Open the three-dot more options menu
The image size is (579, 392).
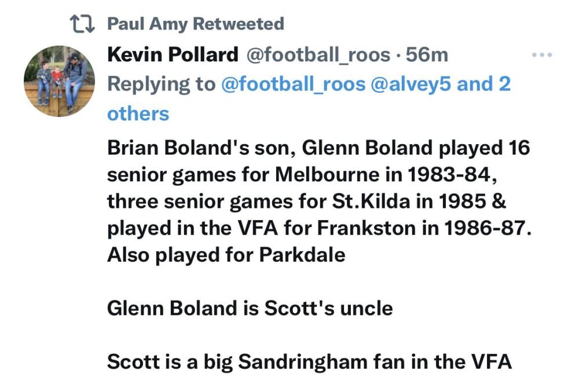click(x=541, y=55)
